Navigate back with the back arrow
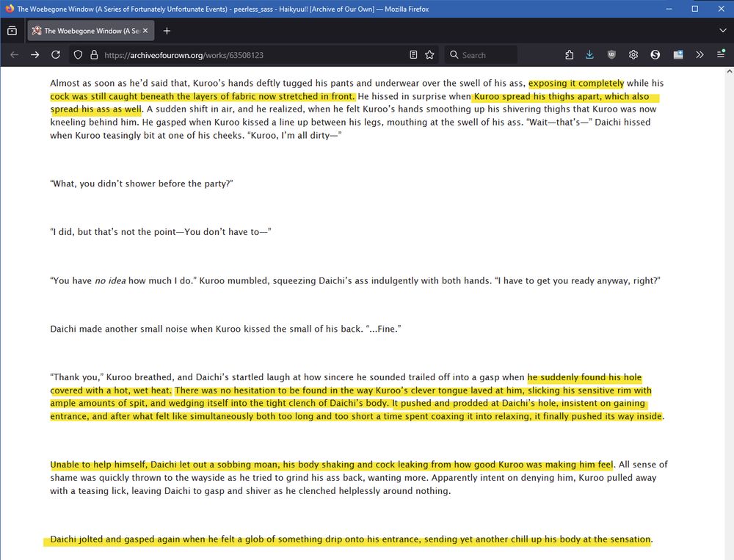Screen dimensions: 734x560 [15, 54]
